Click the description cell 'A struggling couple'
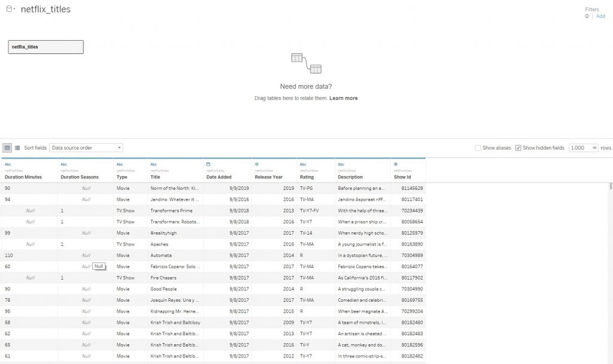 [x=362, y=289]
